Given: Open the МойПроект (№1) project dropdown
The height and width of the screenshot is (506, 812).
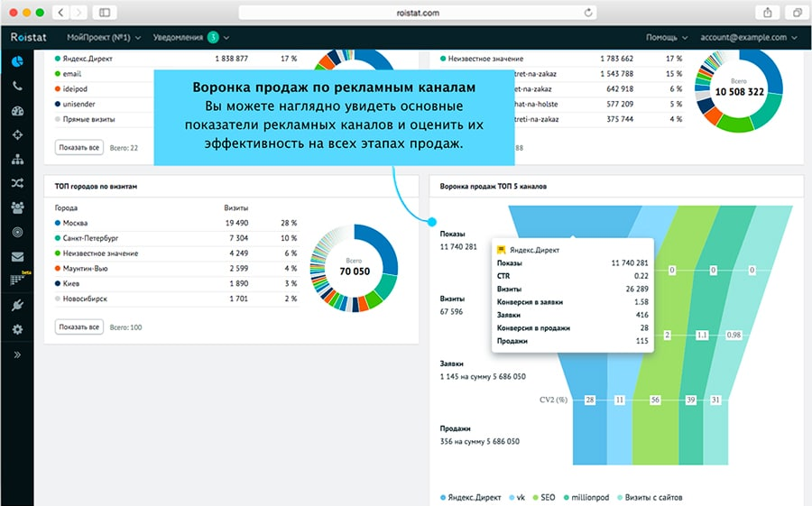Looking at the screenshot, I should [104, 37].
